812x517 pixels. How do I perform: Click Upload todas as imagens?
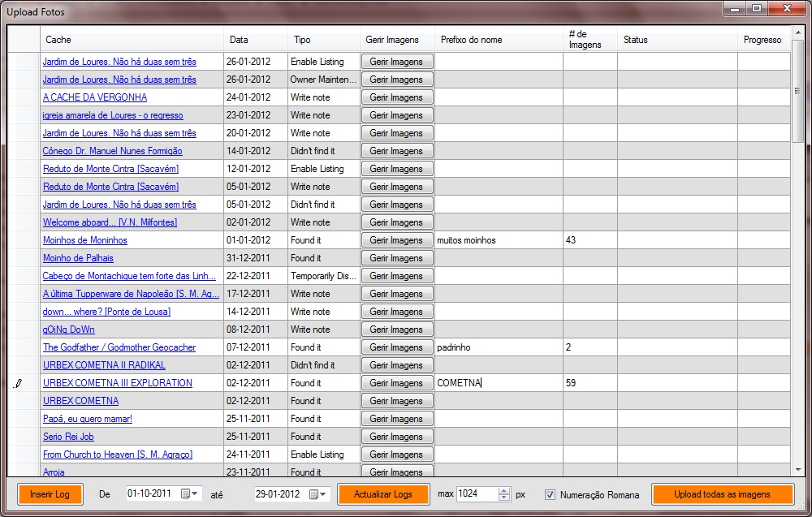[x=722, y=494]
